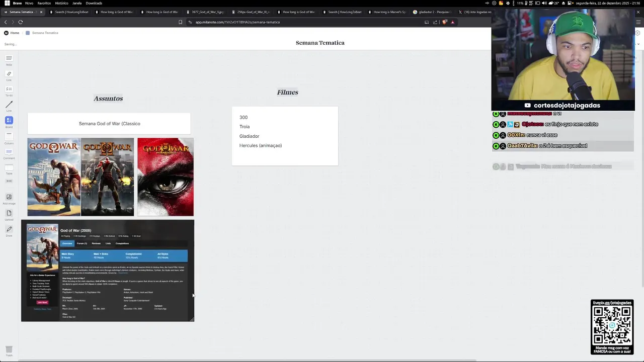Select the Table tool in sidebar
Screen dimensions: 644x362
coord(9,169)
